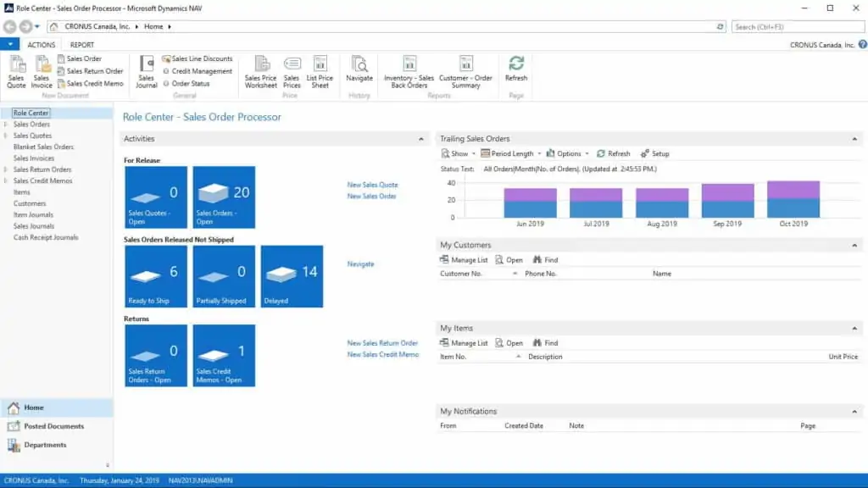Expand the Sales Credit Memos node

click(6, 181)
